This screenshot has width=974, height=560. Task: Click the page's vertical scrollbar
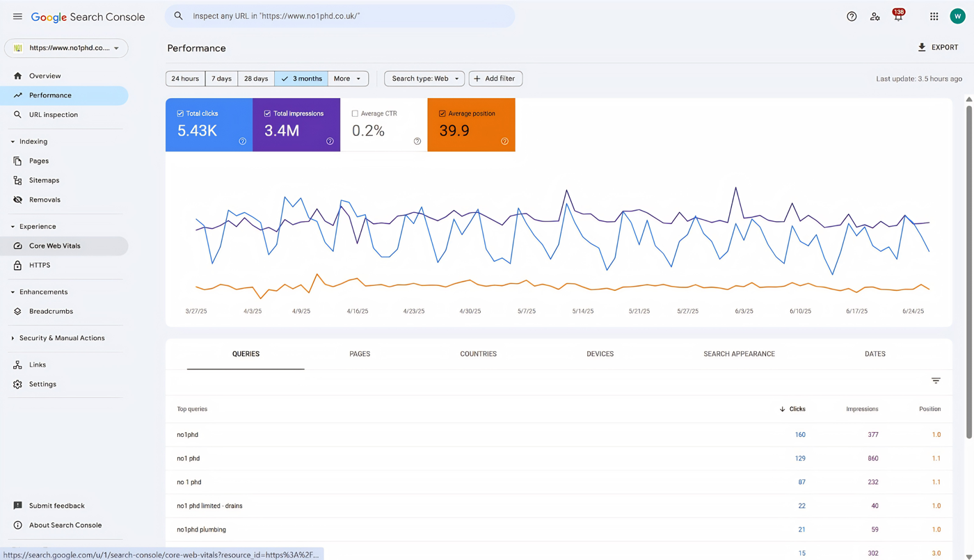pyautogui.click(x=968, y=271)
